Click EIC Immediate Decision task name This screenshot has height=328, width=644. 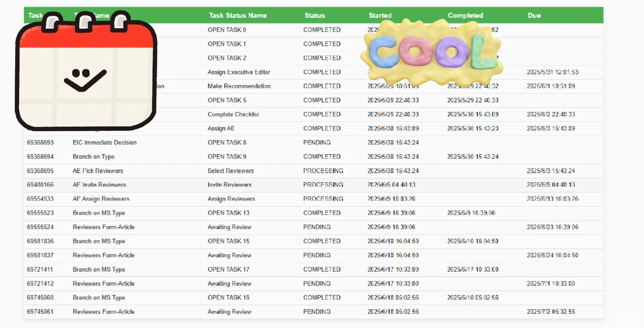(x=104, y=142)
